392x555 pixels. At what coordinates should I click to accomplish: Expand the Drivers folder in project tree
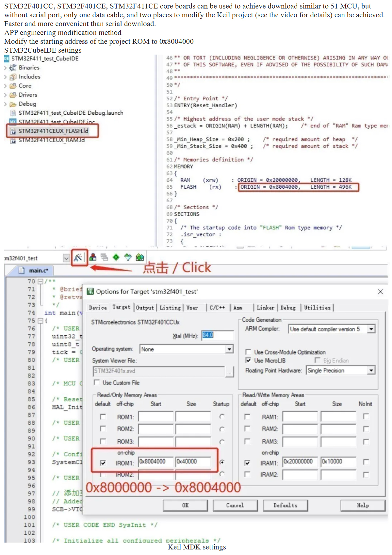tap(6, 95)
